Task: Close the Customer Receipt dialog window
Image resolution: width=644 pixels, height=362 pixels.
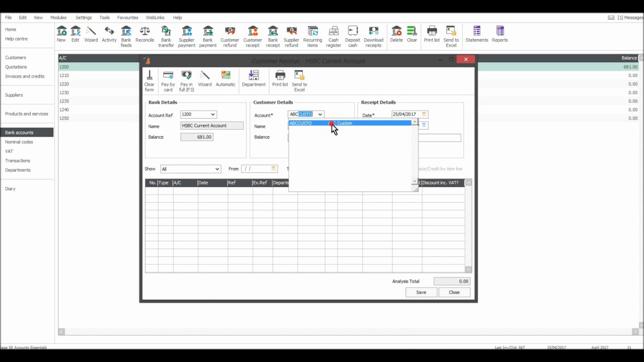Action: tap(466, 59)
